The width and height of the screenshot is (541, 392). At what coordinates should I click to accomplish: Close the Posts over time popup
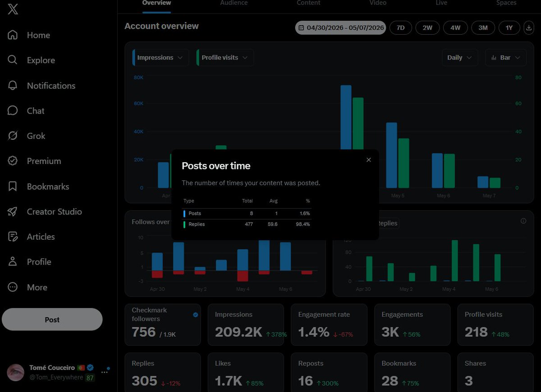[x=369, y=160]
